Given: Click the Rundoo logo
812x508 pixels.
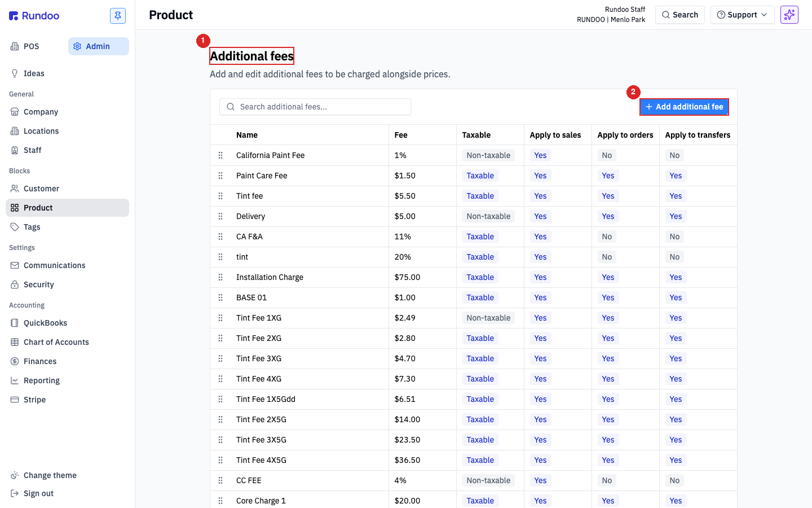Looking at the screenshot, I should 34,16.
